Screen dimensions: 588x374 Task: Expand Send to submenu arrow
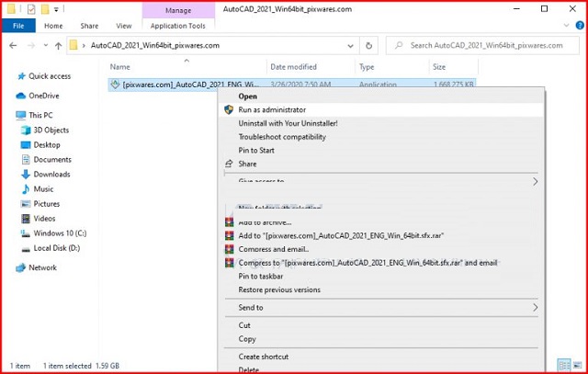[x=535, y=308]
